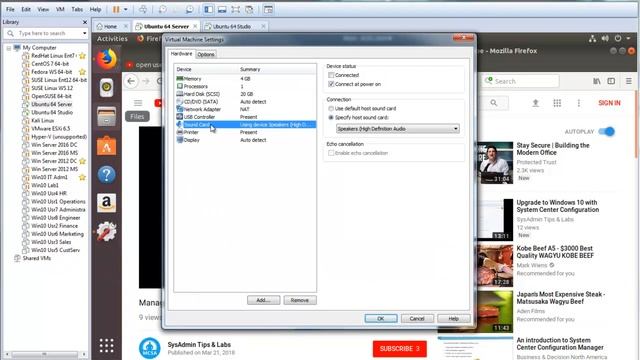Select the Memory device row

pyautogui.click(x=246, y=79)
